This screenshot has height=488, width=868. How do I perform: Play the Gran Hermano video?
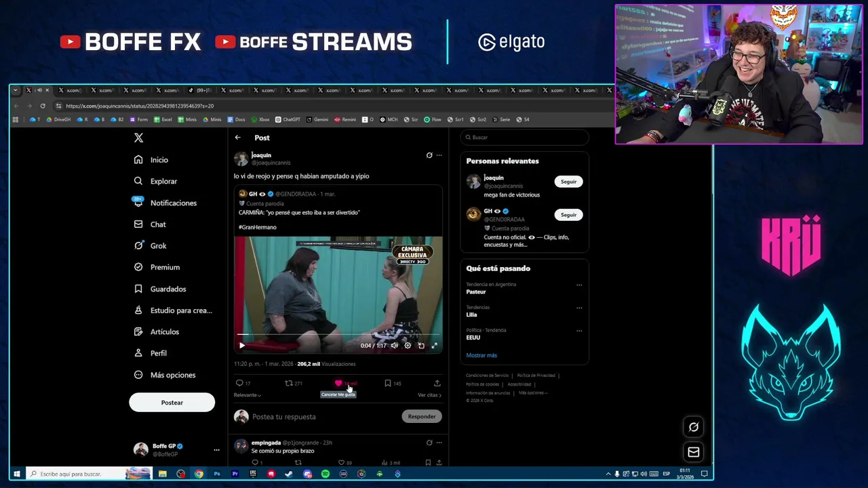pos(242,346)
